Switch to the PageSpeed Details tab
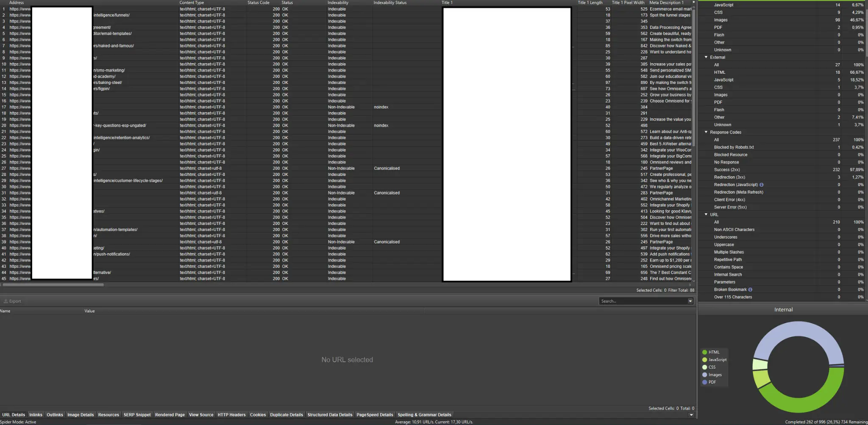This screenshot has width=868, height=425. click(x=375, y=415)
